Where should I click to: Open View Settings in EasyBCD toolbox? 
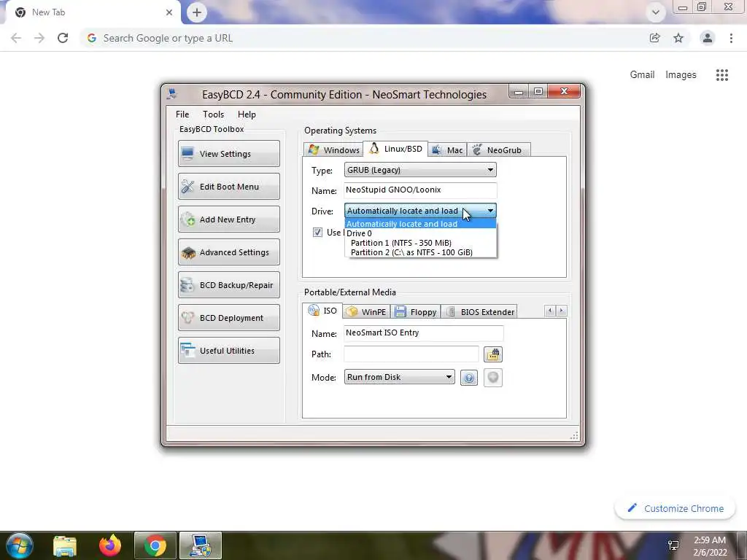(228, 153)
